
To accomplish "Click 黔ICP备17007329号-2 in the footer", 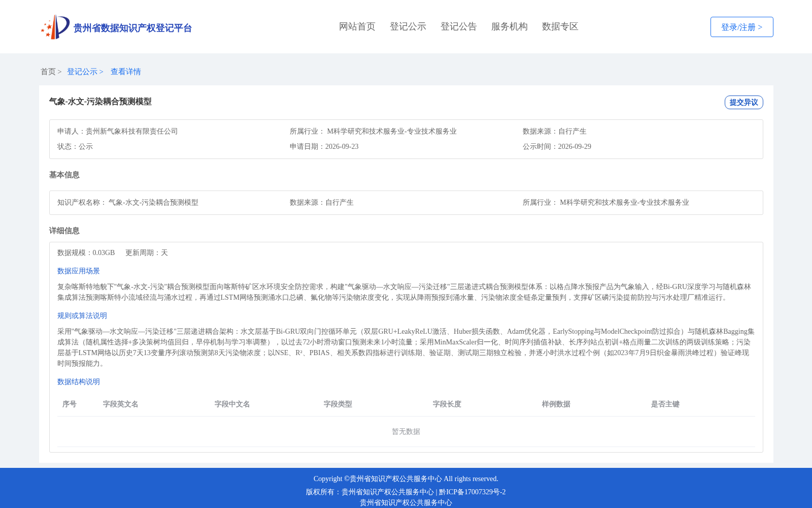I will pyautogui.click(x=472, y=492).
